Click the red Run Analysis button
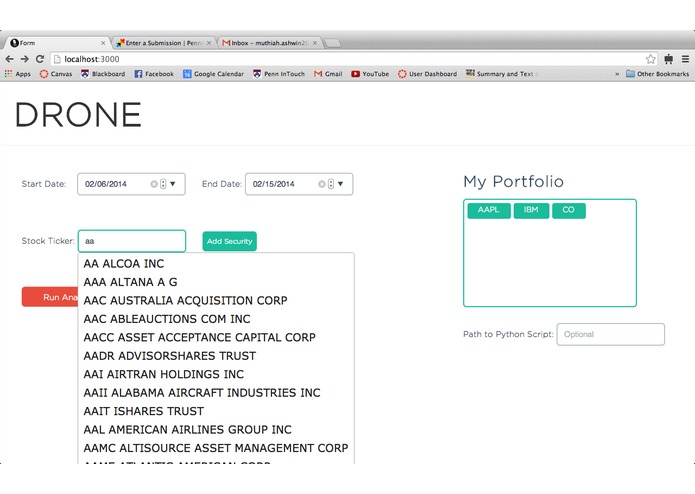695x494 pixels. click(50, 297)
